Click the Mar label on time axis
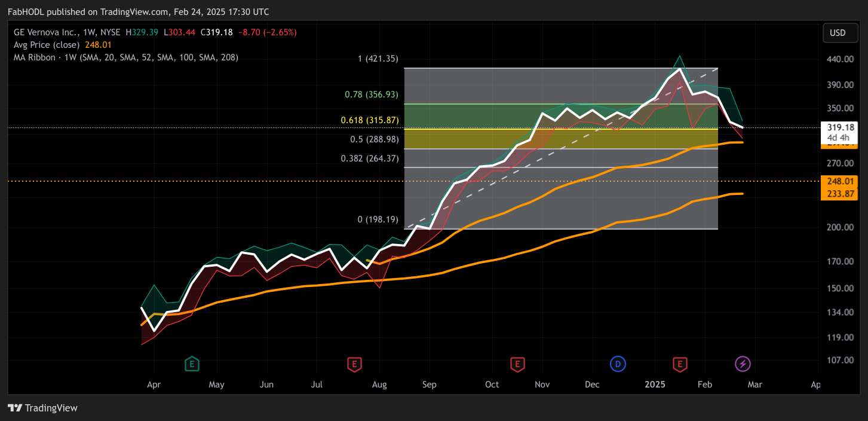This screenshot has height=421, width=868. [754, 385]
